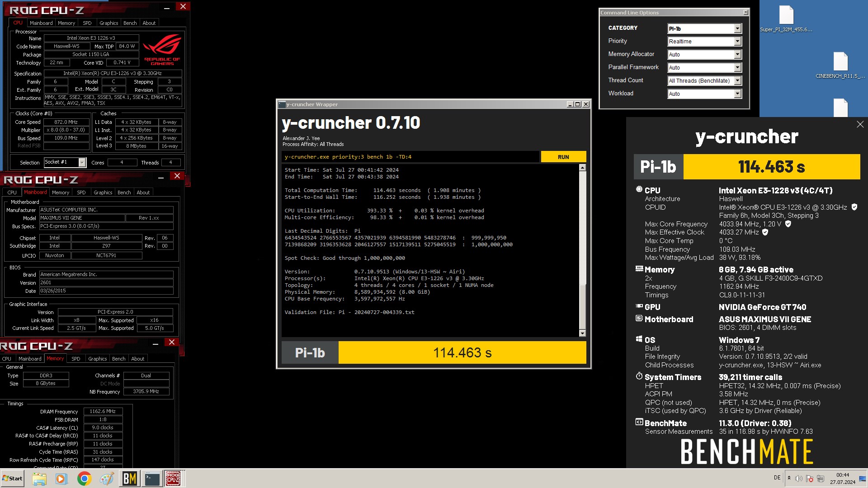Switch to Mainboard tab in top CPU-Z
868x488 pixels.
(41, 23)
